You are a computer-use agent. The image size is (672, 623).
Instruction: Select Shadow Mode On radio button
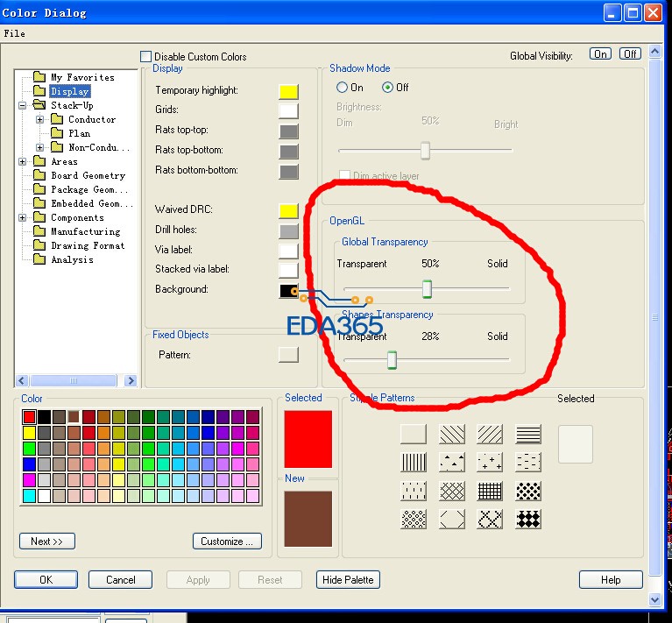342,88
